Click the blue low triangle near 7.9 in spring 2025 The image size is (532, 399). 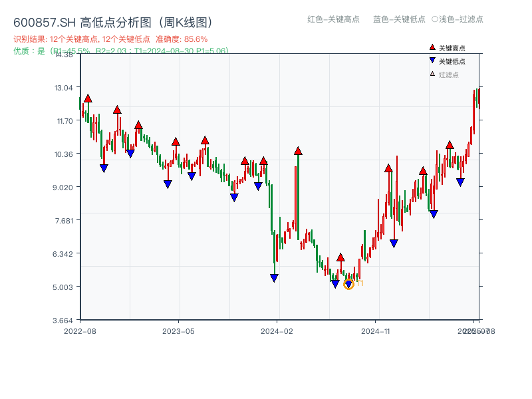tap(434, 214)
